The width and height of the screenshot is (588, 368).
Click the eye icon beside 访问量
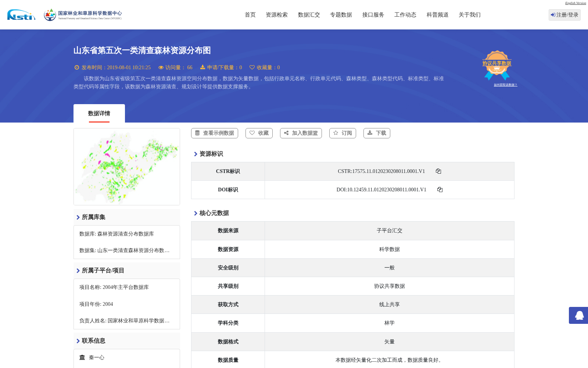coord(161,67)
